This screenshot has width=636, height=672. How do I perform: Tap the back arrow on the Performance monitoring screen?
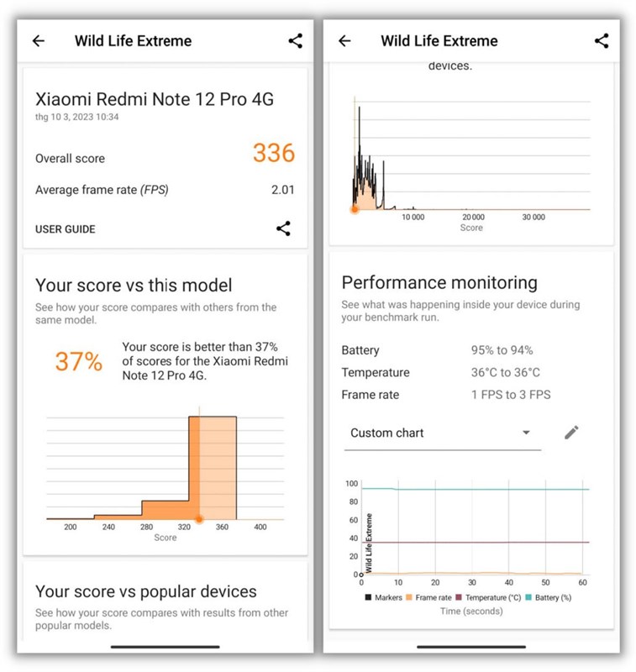click(344, 40)
